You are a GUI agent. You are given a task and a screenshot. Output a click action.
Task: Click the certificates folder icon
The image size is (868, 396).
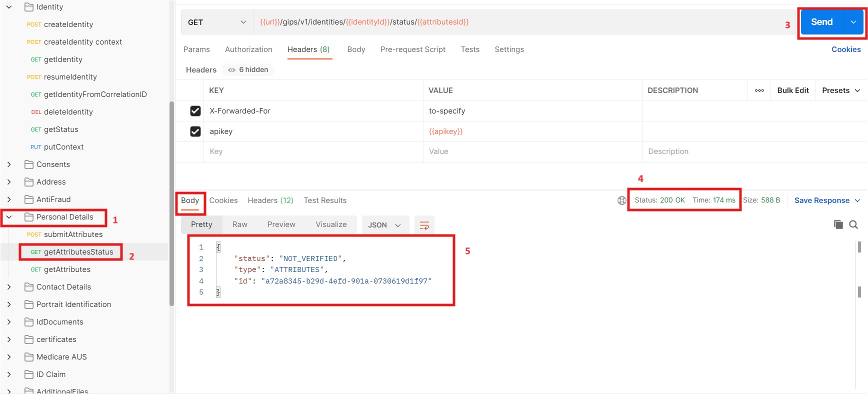coord(29,339)
